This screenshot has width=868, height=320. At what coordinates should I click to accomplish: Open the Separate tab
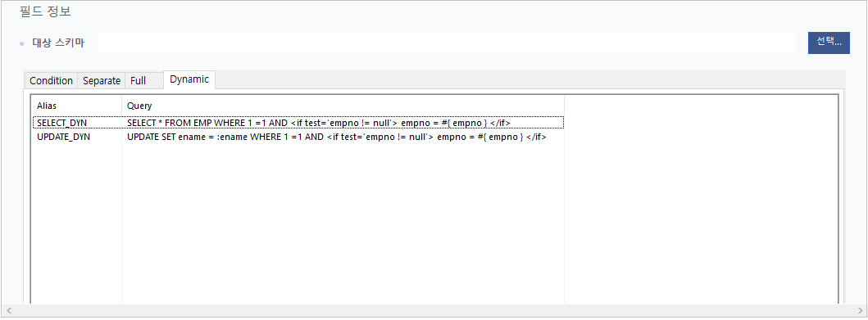pyautogui.click(x=102, y=81)
